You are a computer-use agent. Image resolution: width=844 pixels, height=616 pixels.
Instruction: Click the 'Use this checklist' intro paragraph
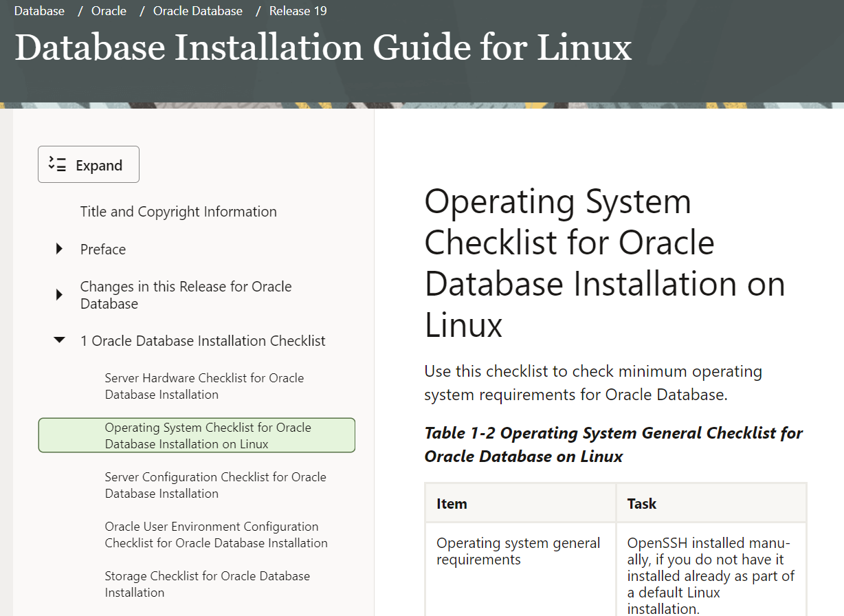coord(593,383)
